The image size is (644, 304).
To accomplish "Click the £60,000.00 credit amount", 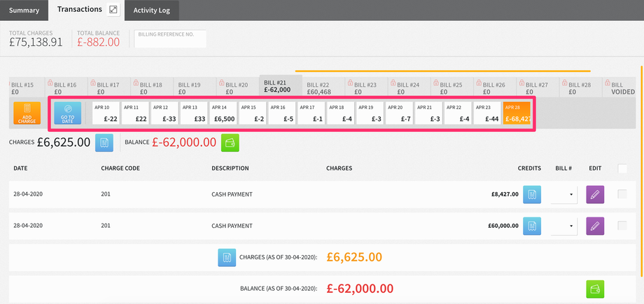I will coord(503,226).
